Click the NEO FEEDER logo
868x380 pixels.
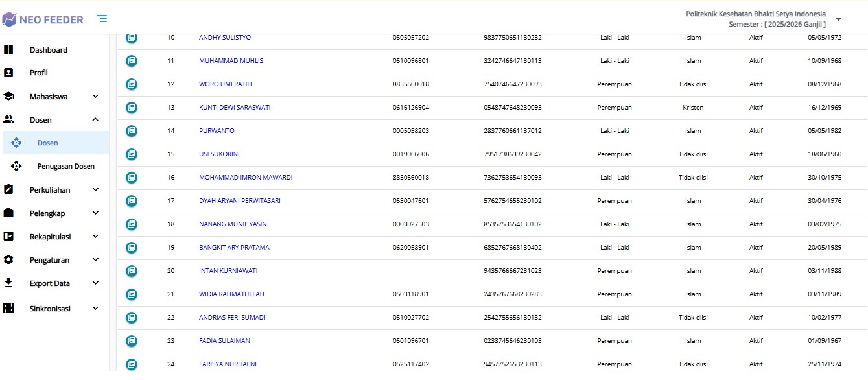click(x=43, y=19)
